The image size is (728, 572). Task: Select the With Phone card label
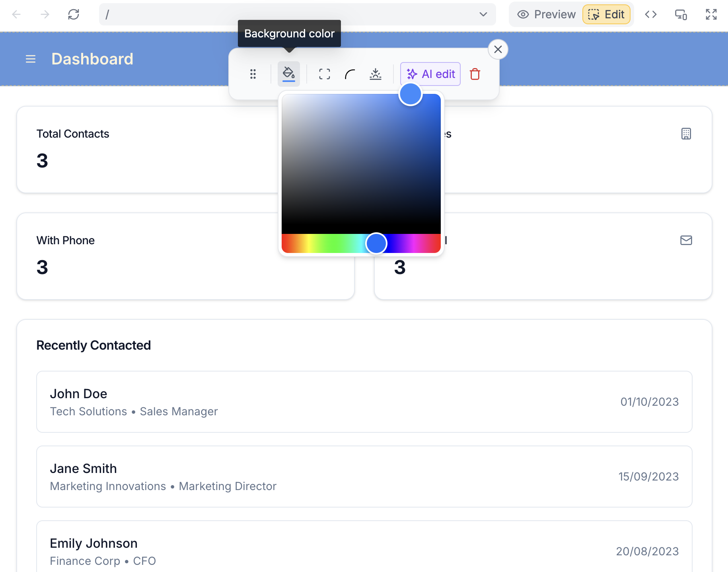[66, 240]
